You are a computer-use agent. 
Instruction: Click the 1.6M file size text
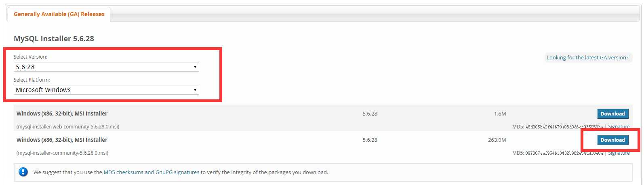[500, 114]
